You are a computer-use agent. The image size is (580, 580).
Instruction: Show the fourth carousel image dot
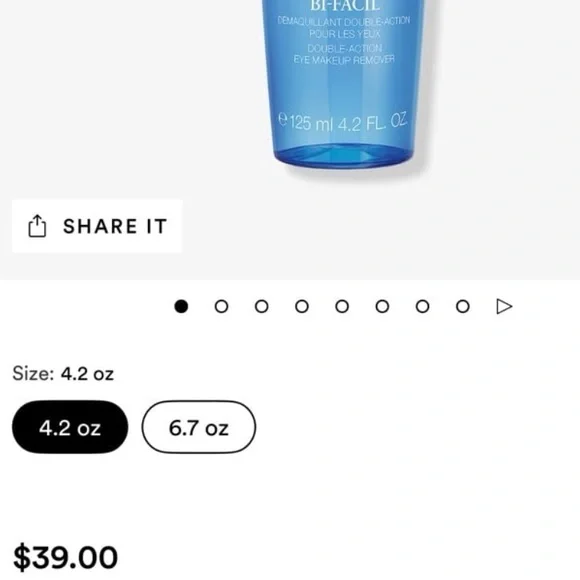(x=302, y=306)
